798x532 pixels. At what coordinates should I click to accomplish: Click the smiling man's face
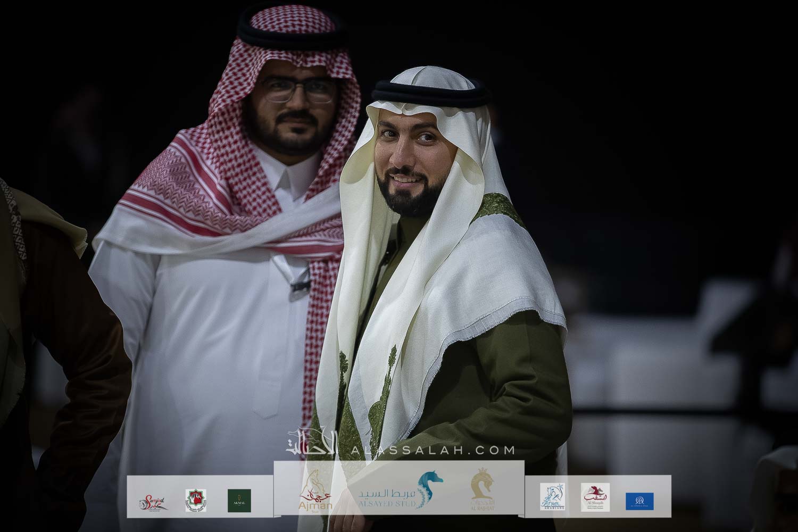point(413,157)
